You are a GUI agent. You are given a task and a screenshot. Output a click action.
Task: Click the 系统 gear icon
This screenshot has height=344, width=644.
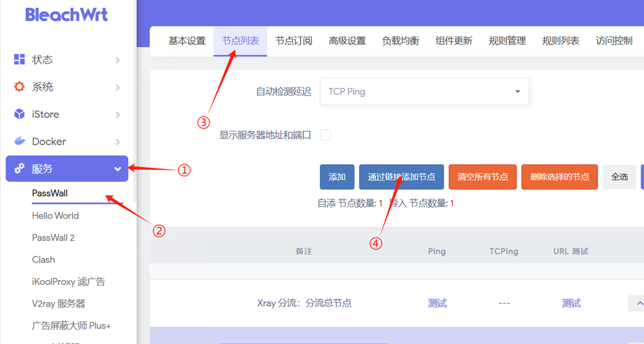coord(19,87)
